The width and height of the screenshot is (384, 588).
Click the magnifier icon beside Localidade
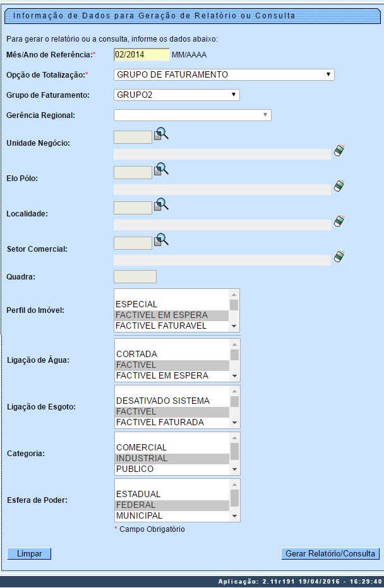[162, 204]
